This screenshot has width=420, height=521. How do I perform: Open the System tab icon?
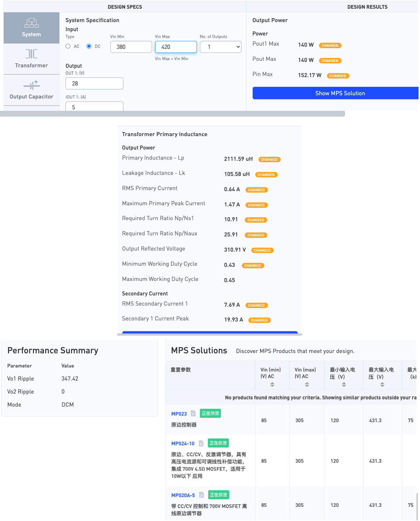[x=31, y=23]
